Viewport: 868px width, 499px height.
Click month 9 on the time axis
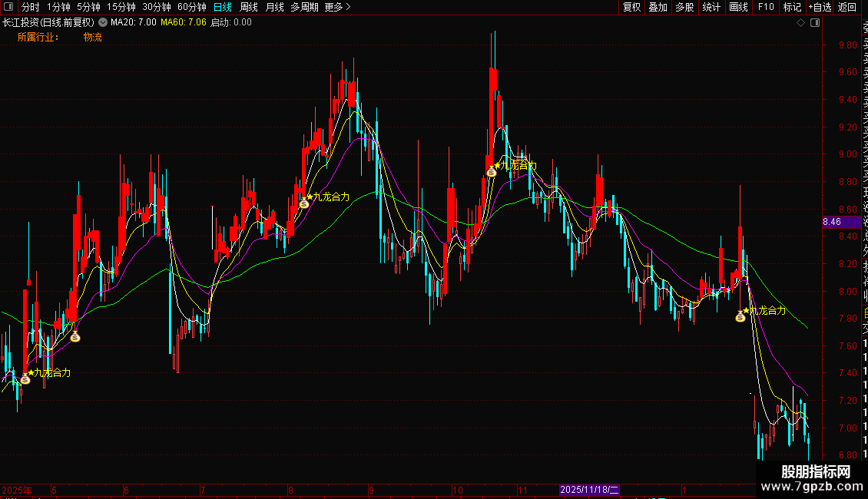(x=372, y=490)
